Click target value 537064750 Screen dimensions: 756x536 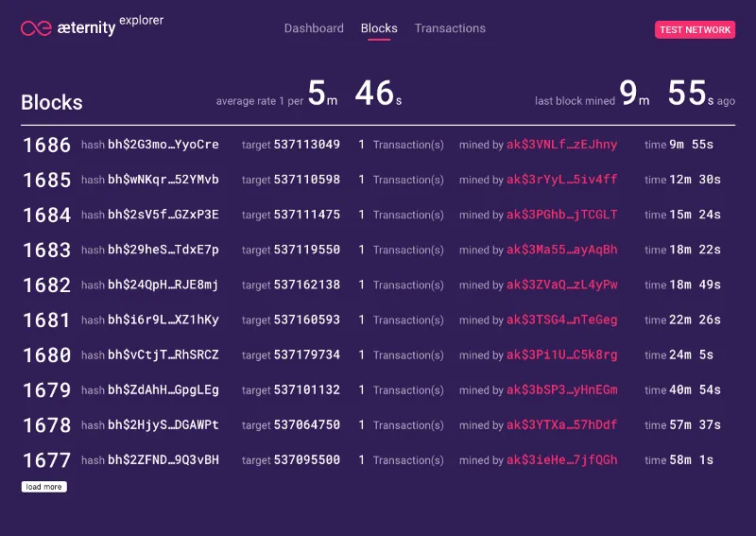tap(307, 424)
